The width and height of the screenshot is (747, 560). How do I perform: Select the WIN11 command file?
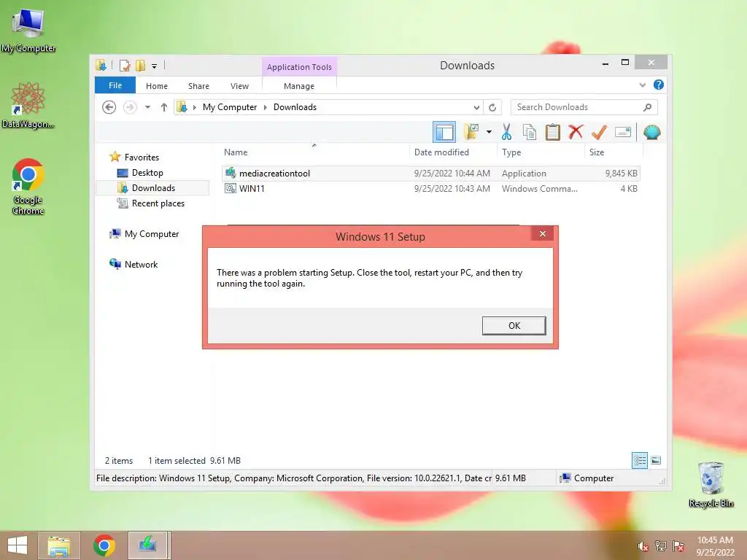point(430,189)
